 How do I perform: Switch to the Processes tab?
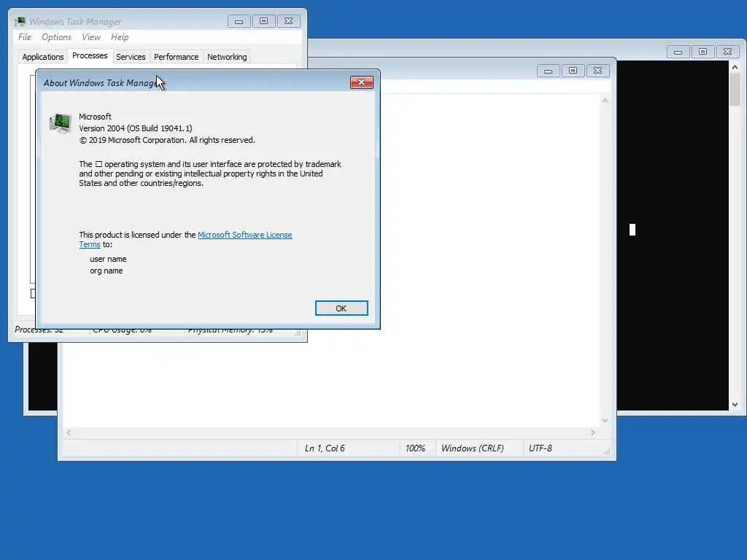tap(90, 55)
